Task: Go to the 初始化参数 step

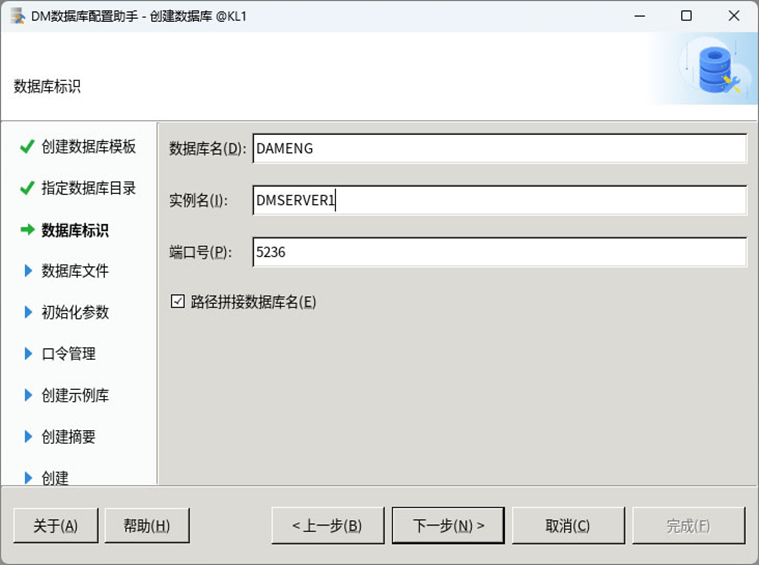Action: point(75,312)
